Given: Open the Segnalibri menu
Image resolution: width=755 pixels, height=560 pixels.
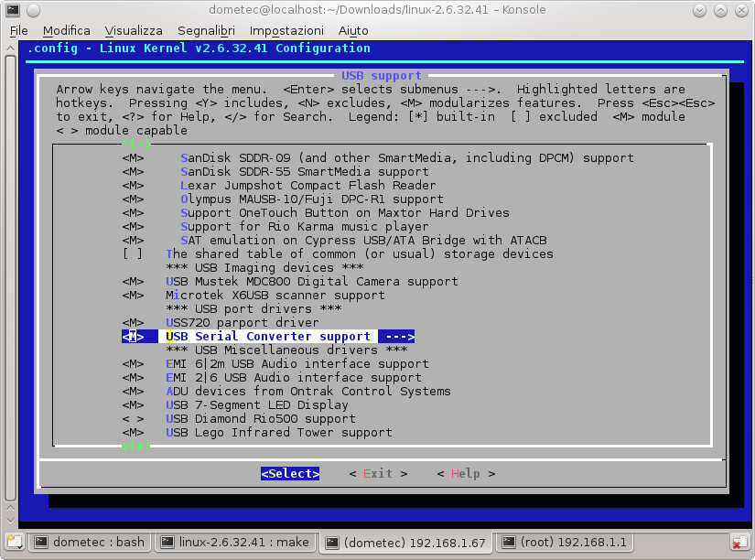Looking at the screenshot, I should [x=207, y=30].
